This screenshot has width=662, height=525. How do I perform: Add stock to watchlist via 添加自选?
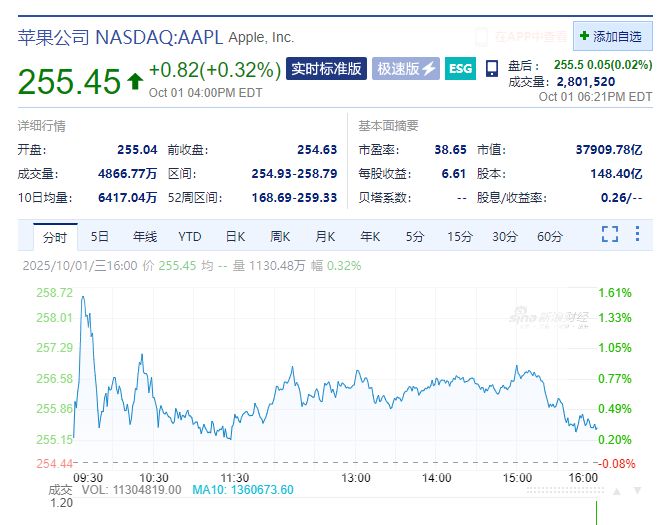pyautogui.click(x=611, y=36)
